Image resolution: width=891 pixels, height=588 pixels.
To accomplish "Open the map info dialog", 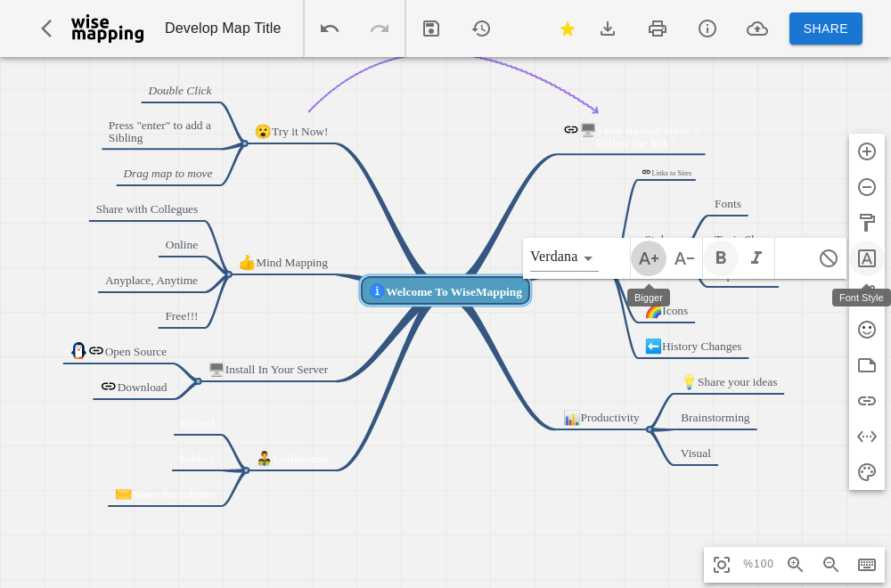I will (x=707, y=29).
